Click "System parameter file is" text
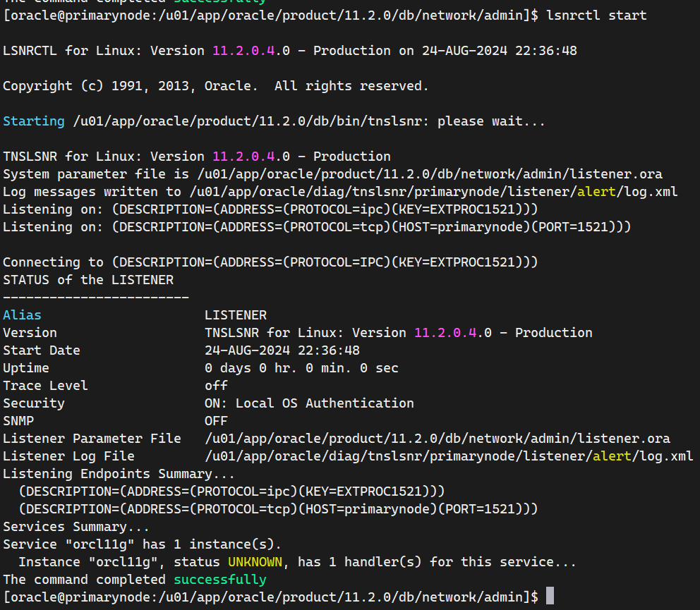Image resolution: width=700 pixels, height=610 pixels. click(x=96, y=173)
